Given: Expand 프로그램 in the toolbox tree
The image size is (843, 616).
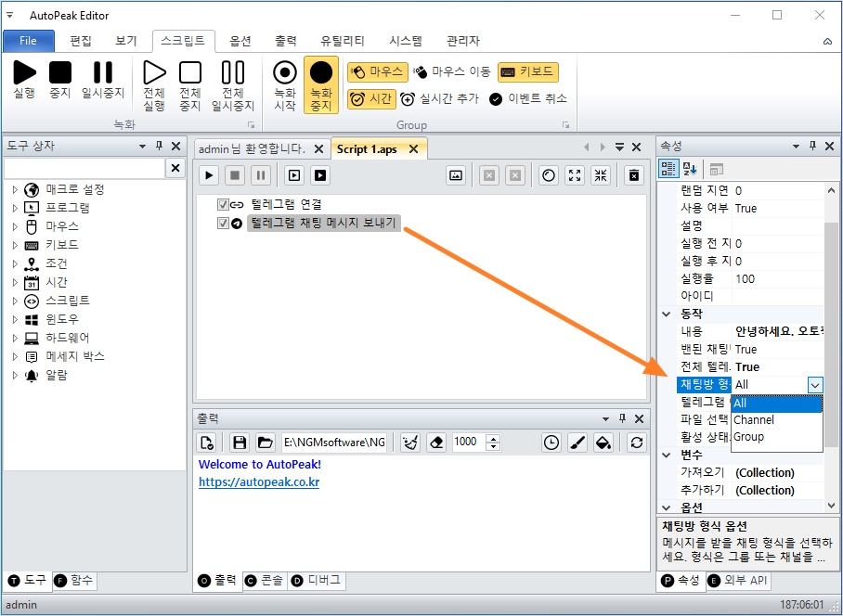Looking at the screenshot, I should 15,208.
